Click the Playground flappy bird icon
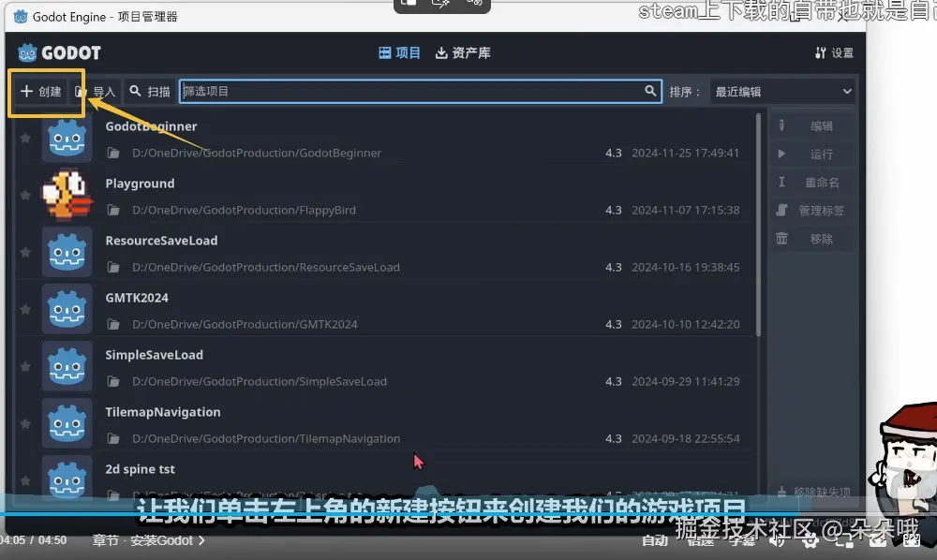The height and width of the screenshot is (560, 937). pyautogui.click(x=67, y=195)
